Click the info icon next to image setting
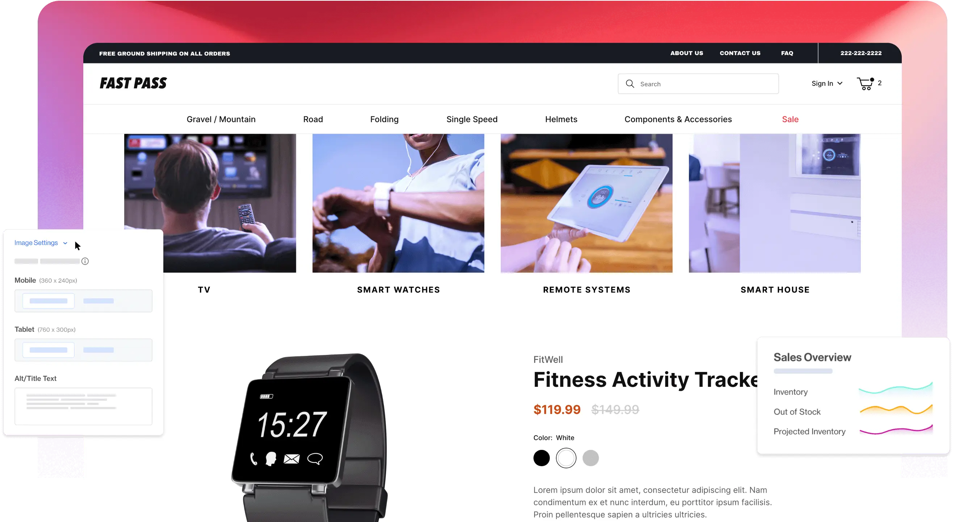 click(x=85, y=261)
